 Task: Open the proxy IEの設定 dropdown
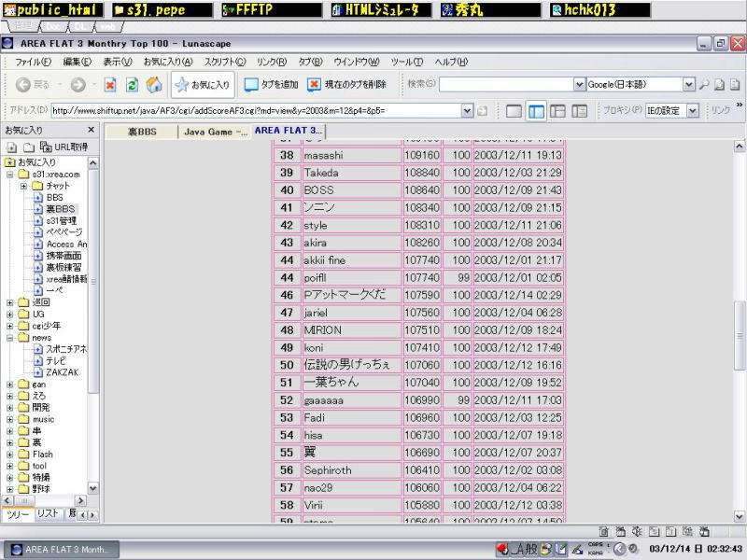click(693, 111)
